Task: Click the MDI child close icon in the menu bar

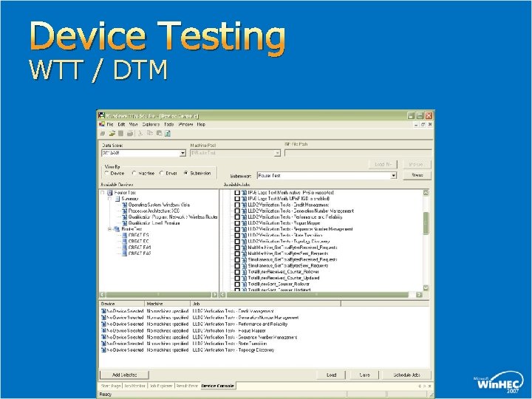Action: (x=430, y=125)
